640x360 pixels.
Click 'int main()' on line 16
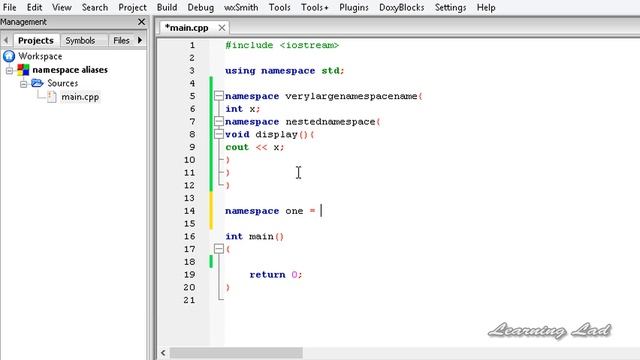pos(254,236)
